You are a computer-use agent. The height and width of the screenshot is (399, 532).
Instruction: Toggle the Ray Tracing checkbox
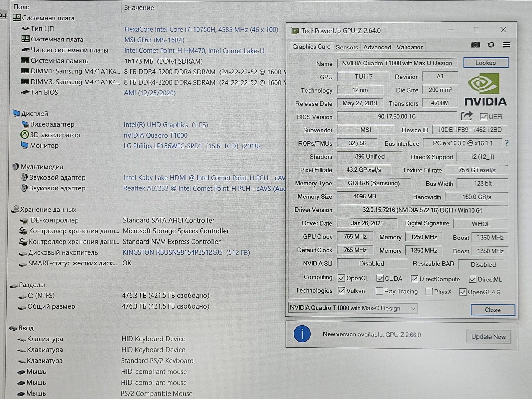pos(379,291)
